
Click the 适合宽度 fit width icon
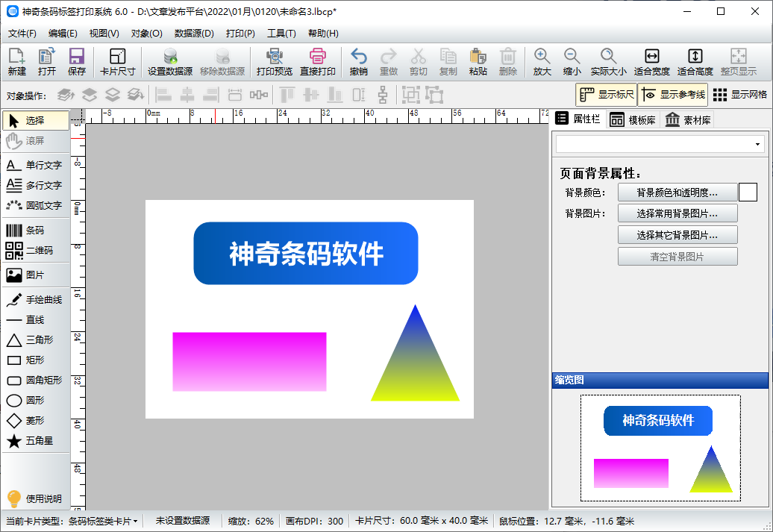click(x=651, y=63)
